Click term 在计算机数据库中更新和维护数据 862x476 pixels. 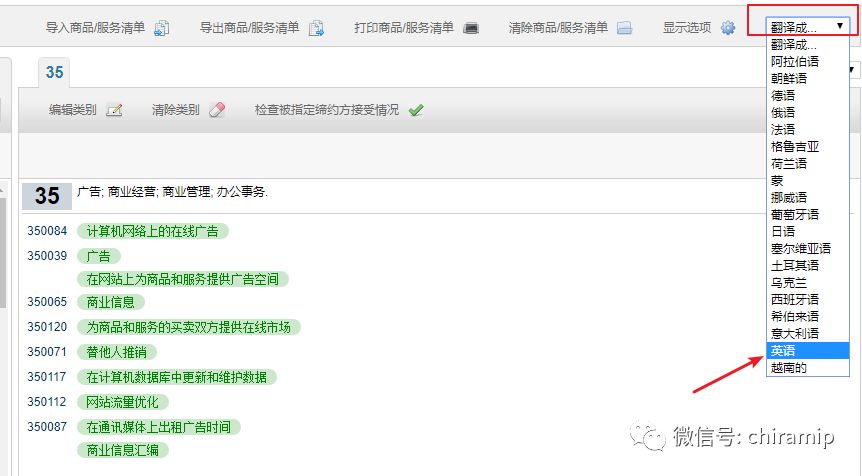(176, 378)
